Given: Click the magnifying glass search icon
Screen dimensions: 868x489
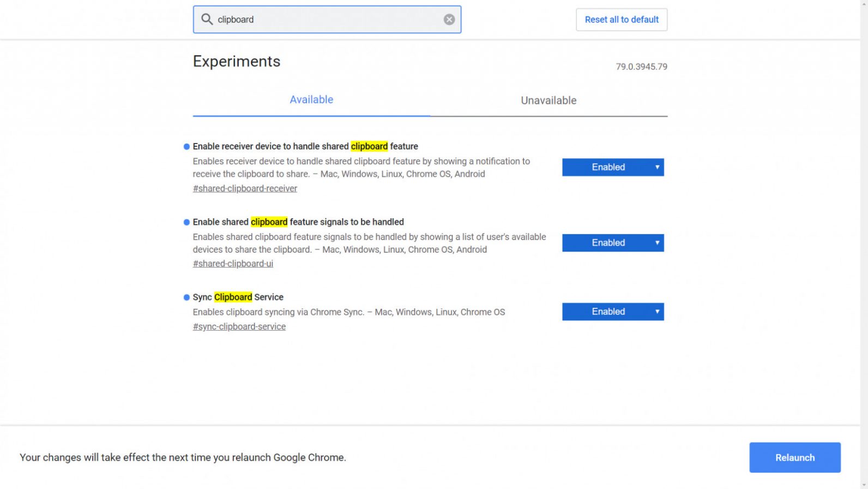Looking at the screenshot, I should (x=207, y=19).
